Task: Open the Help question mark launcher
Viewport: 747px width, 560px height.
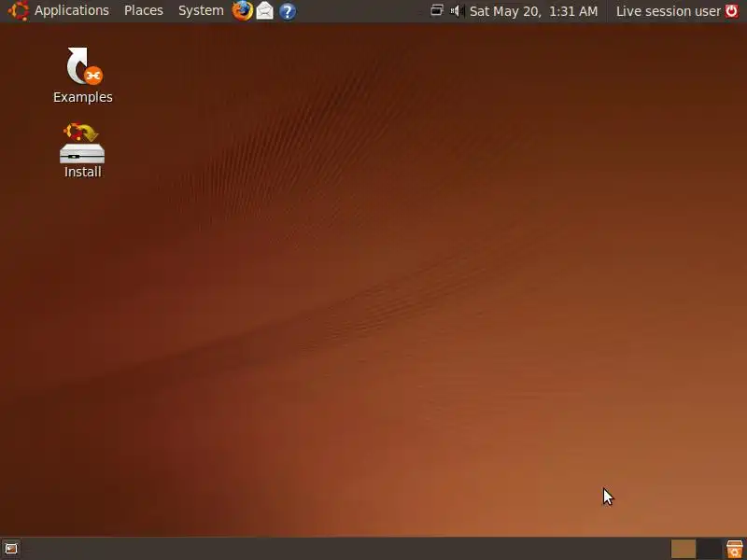Action: pos(288,11)
